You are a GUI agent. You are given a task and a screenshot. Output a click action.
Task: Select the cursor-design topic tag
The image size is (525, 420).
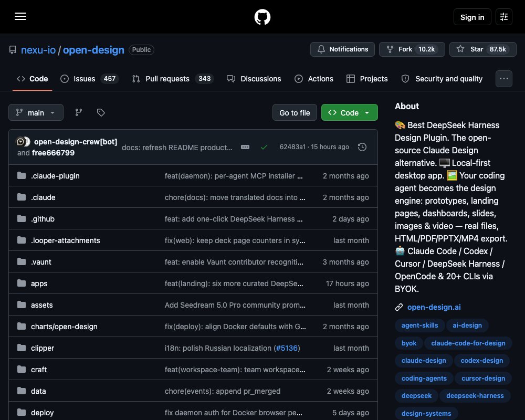(484, 379)
